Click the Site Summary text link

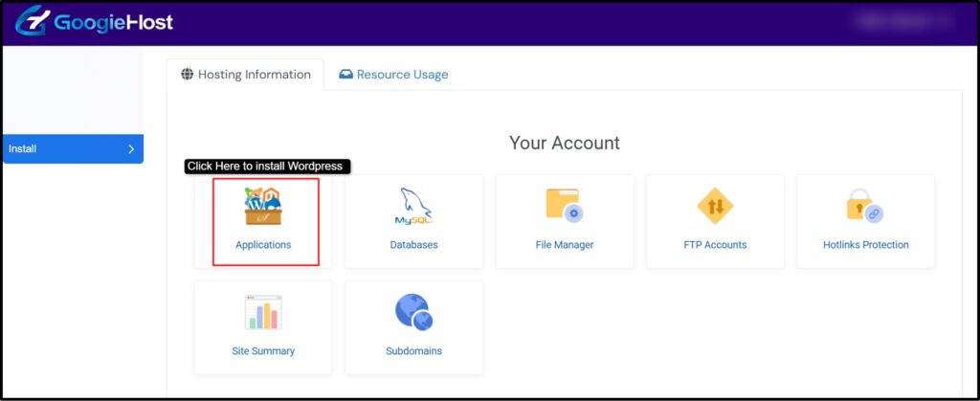click(x=263, y=351)
